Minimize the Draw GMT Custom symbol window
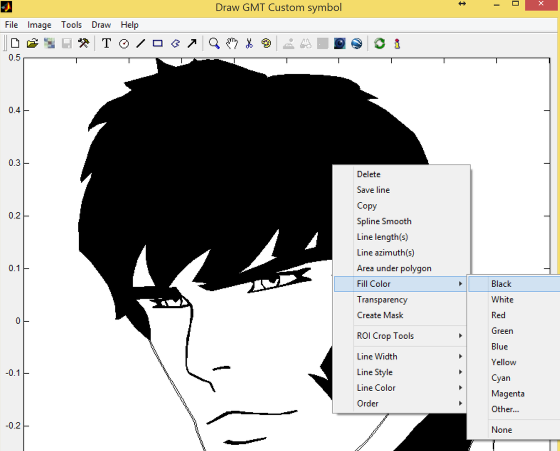The image size is (560, 451). [x=497, y=5]
